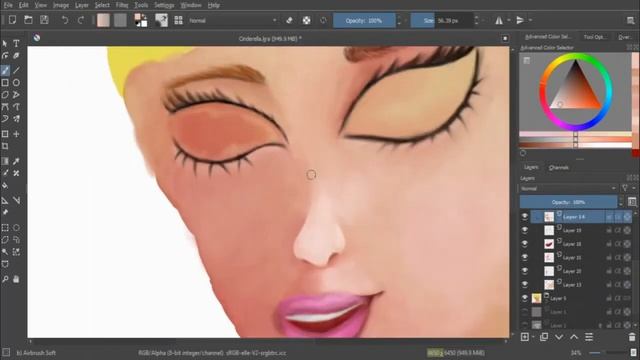Activate the Select Shapes arrow tool

click(5, 43)
